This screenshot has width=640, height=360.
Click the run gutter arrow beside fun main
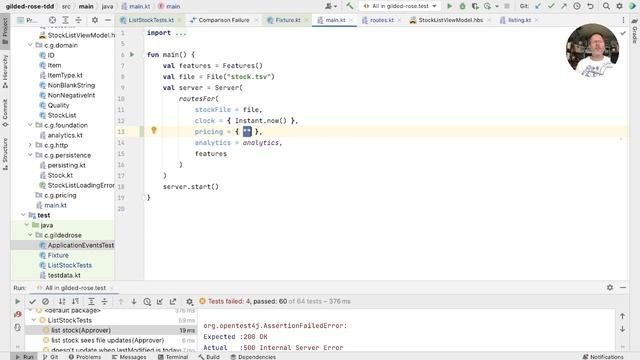[x=132, y=54]
